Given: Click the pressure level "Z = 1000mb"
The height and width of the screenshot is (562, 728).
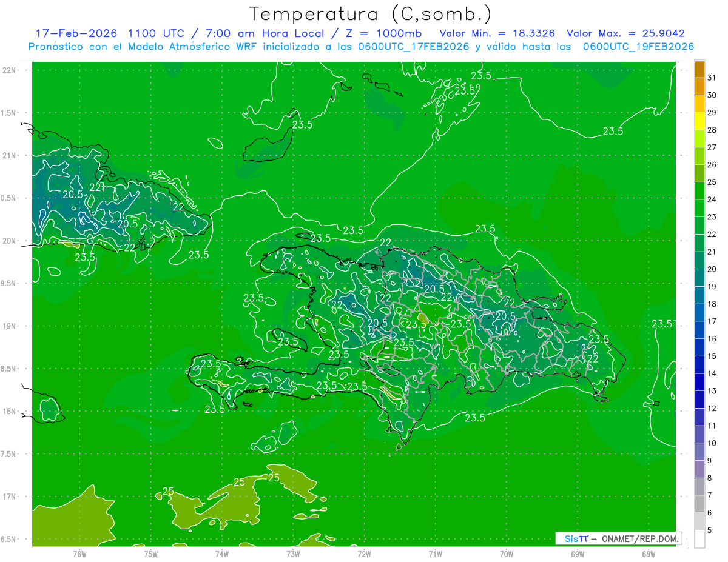Looking at the screenshot, I should [383, 33].
